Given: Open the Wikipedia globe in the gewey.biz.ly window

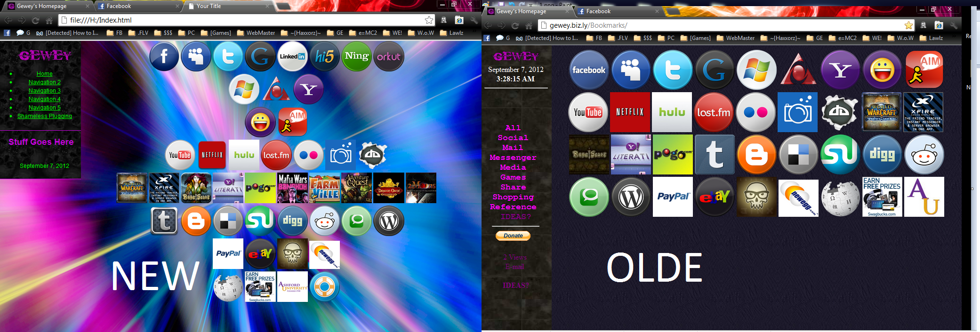Looking at the screenshot, I should (840, 197).
